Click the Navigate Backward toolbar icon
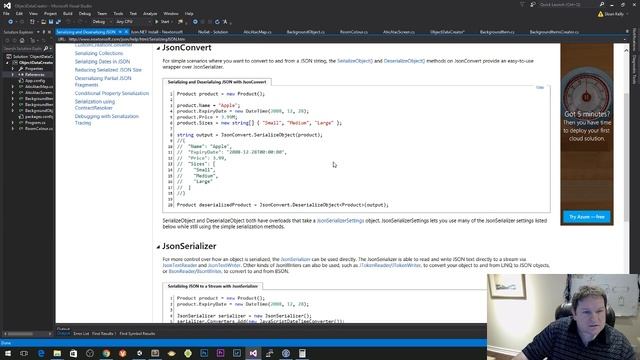The image size is (640, 360). coord(10,22)
